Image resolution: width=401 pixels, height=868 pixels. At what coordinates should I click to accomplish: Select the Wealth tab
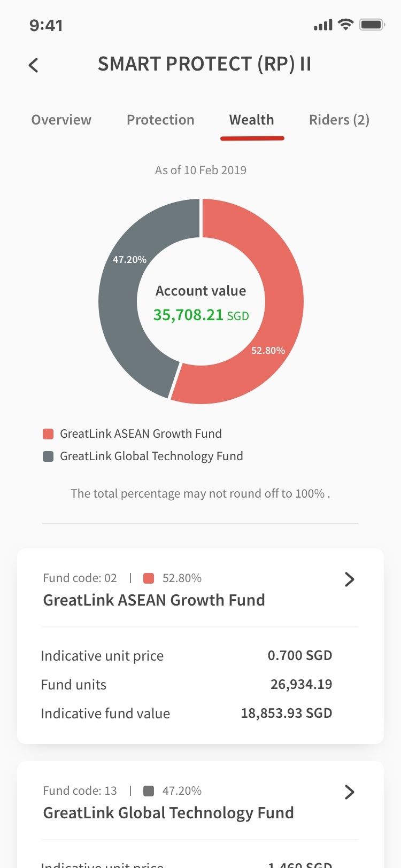tap(252, 120)
